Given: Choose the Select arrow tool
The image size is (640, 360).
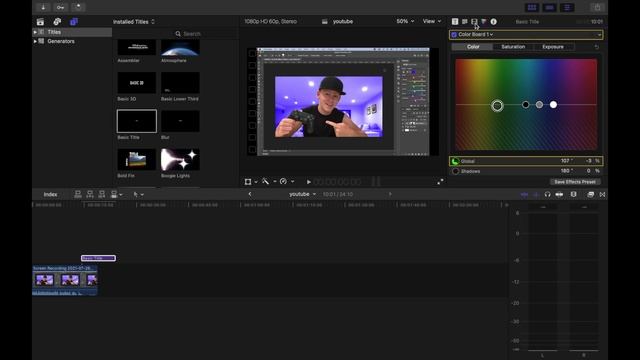Looking at the screenshot, I should (136, 194).
